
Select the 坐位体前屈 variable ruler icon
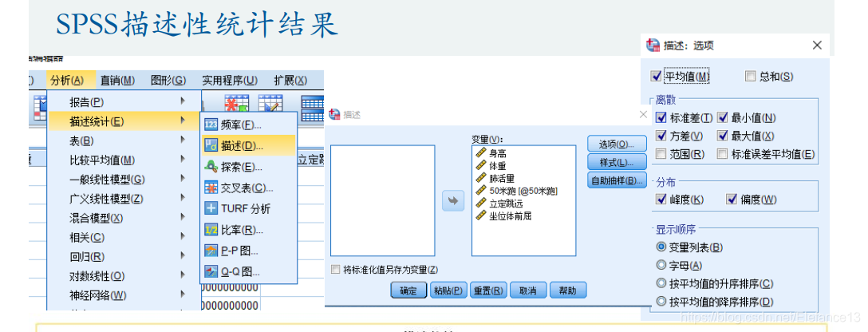(480, 215)
